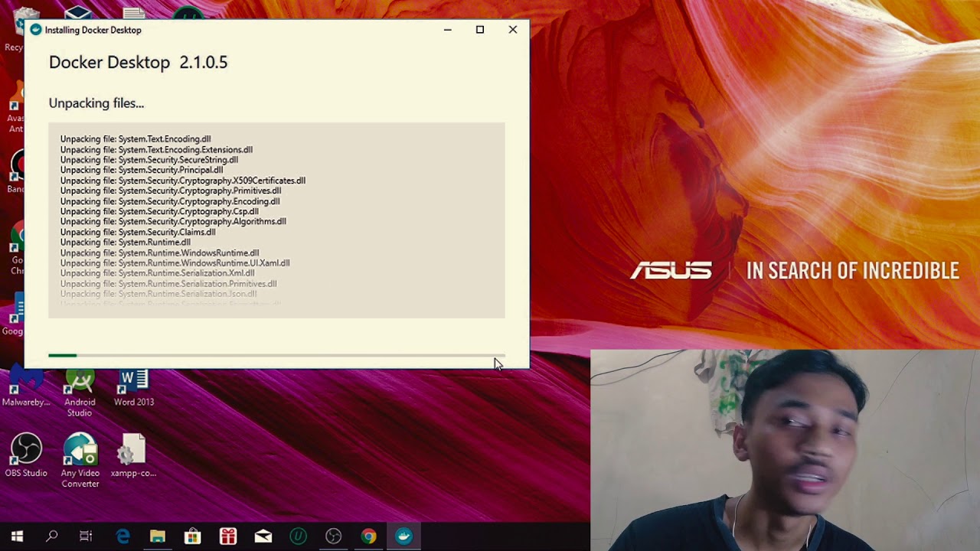Open Task View from the taskbar
This screenshot has width=980, height=551.
pos(86,536)
